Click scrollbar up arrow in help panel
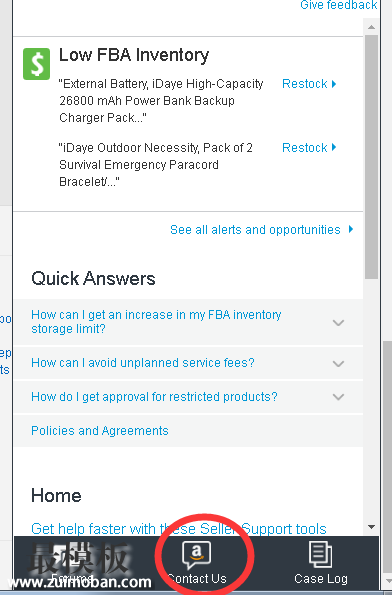Image resolution: width=392 pixels, height=595 pixels. point(372,27)
